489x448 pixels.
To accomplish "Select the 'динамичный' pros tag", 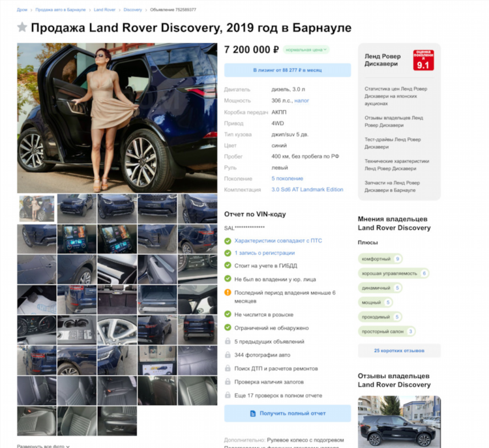I will click(x=380, y=288).
